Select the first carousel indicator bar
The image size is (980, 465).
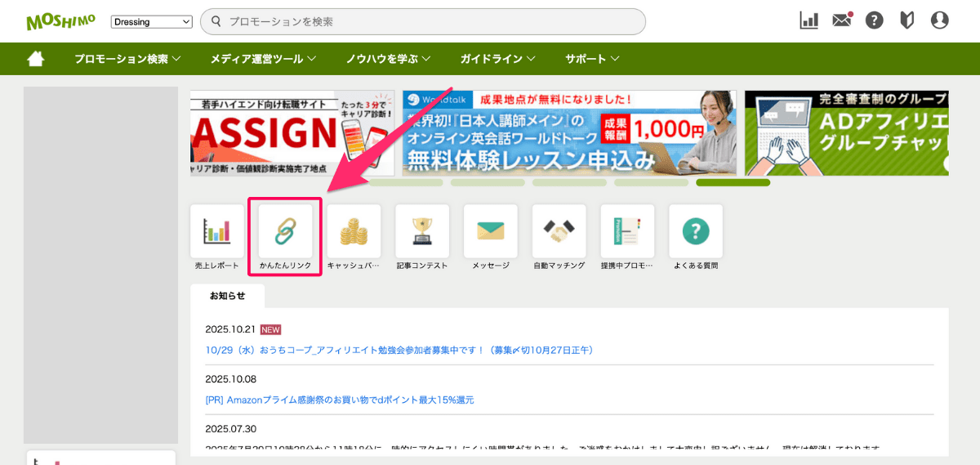pyautogui.click(x=406, y=182)
